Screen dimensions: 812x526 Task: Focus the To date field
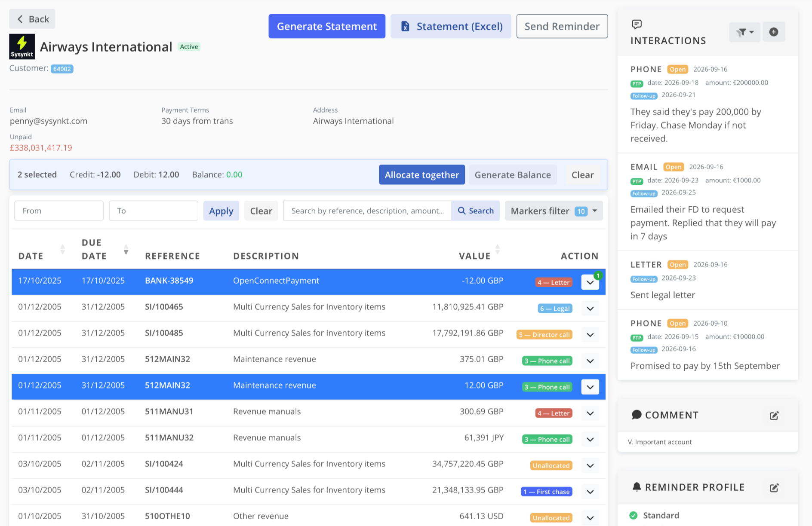[x=154, y=211]
